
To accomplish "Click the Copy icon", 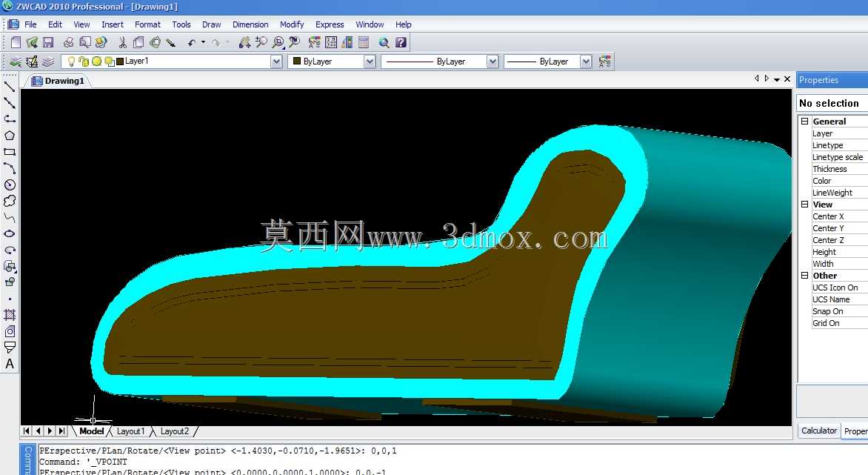I will point(138,43).
